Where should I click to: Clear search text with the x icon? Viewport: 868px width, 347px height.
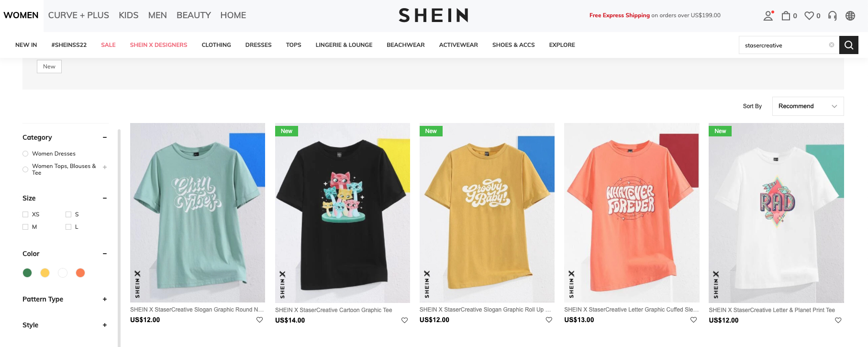pyautogui.click(x=832, y=45)
